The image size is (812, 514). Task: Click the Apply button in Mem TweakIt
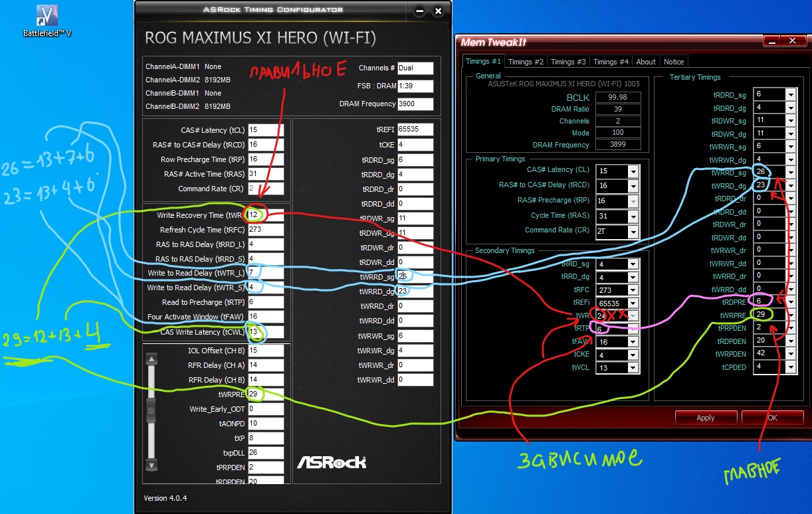tap(705, 418)
